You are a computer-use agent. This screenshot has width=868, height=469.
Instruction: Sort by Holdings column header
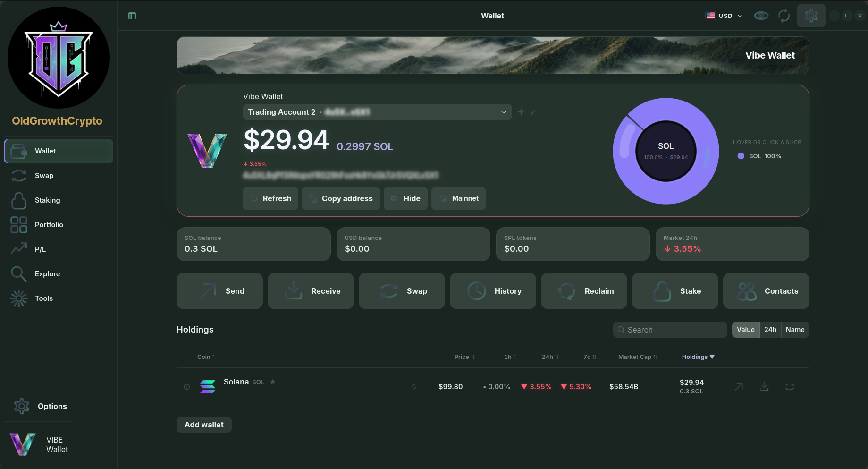point(698,357)
